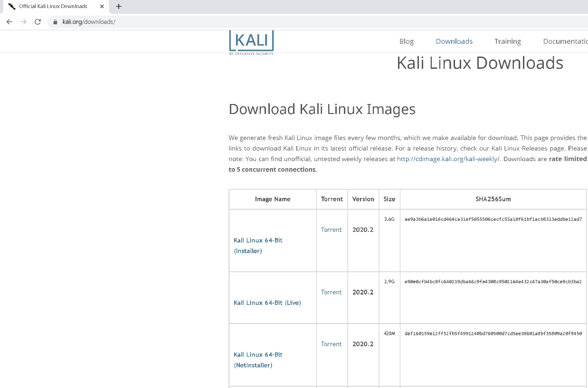The width and height of the screenshot is (588, 388).
Task: Open a new browser tab
Action: point(119,7)
